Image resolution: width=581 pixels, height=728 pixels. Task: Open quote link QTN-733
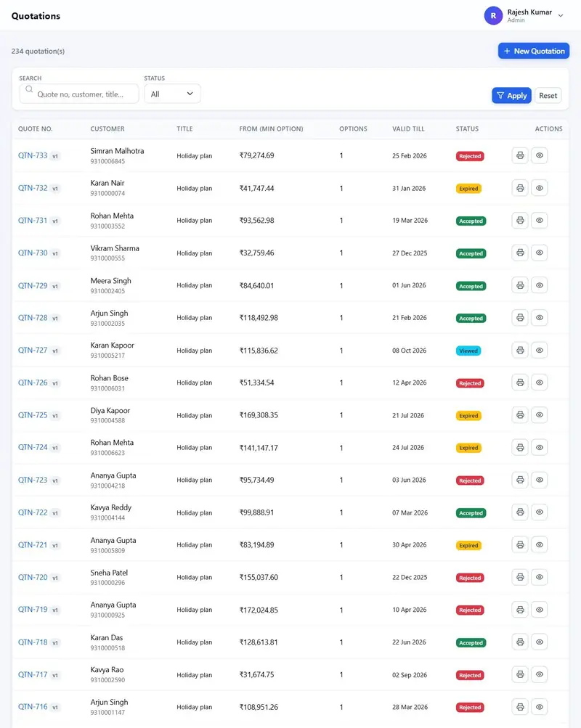pyautogui.click(x=33, y=155)
